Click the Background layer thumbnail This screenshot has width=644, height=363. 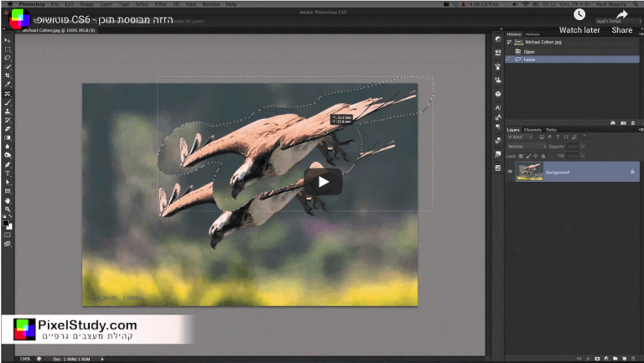(x=529, y=172)
